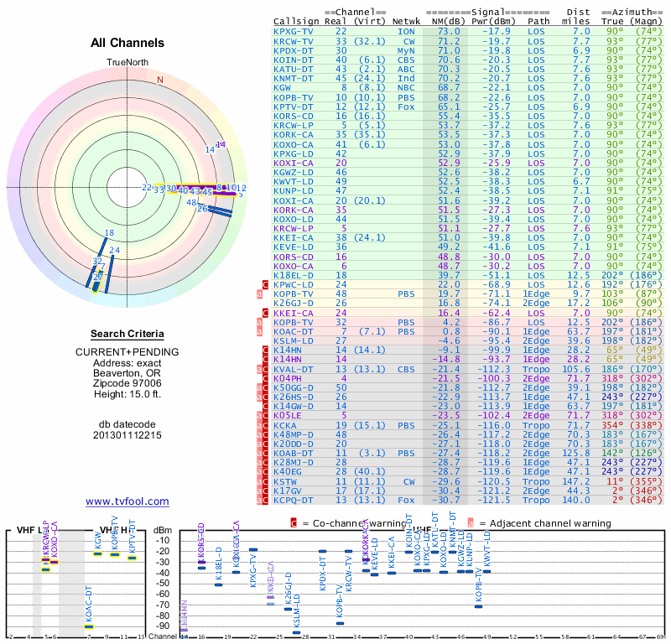Select the KRCW-TV callsign row

294,41
